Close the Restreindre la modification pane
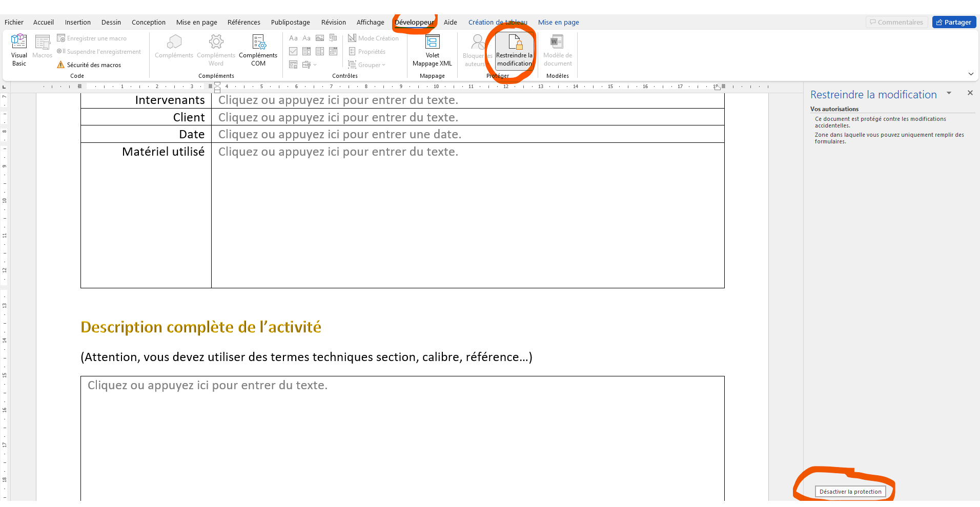The image size is (980, 507). [970, 93]
